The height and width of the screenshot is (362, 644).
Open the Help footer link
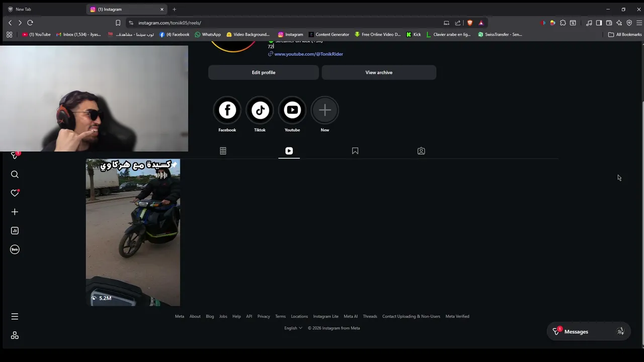pyautogui.click(x=236, y=316)
